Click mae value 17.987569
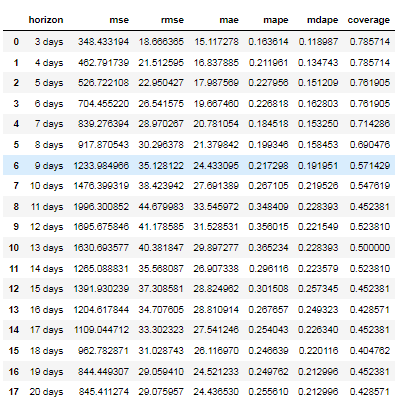The image size is (402, 399). pyautogui.click(x=216, y=83)
